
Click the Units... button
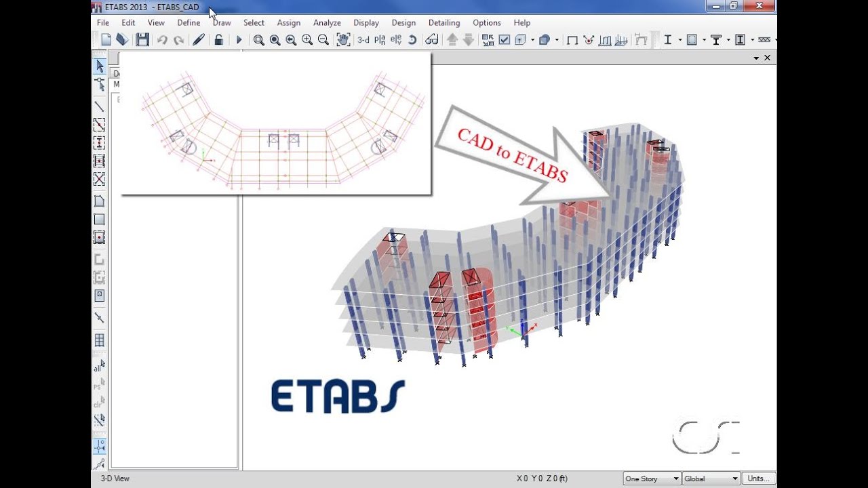coord(759,479)
